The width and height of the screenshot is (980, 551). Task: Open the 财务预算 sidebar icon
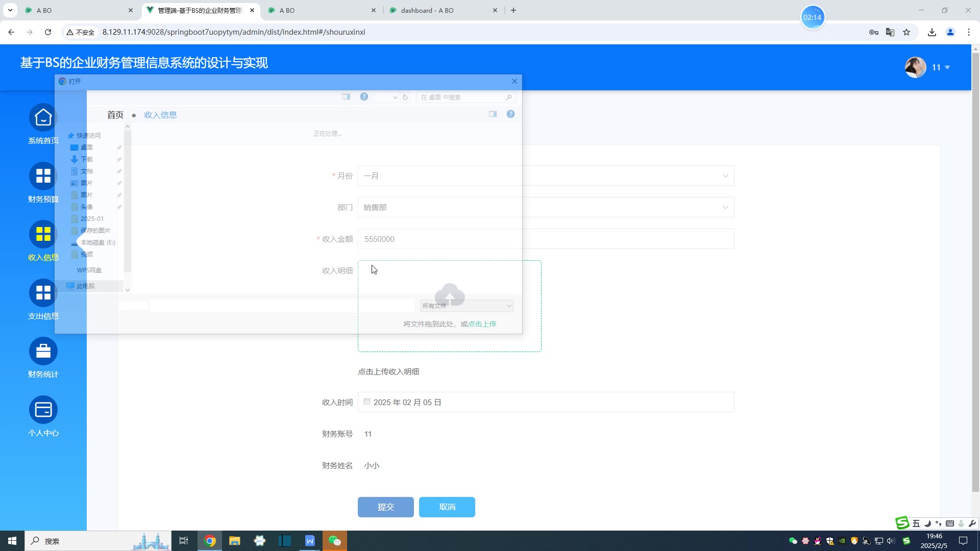click(43, 176)
